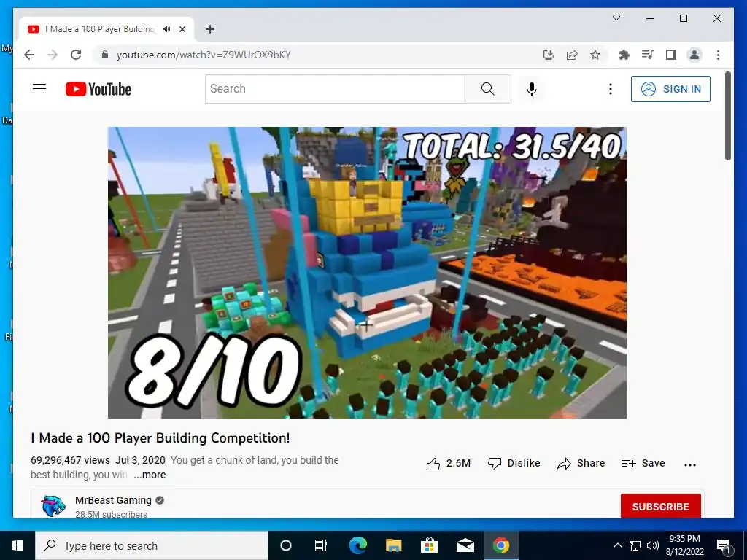
Task: Open Chrome three-dot main menu
Action: click(x=718, y=55)
